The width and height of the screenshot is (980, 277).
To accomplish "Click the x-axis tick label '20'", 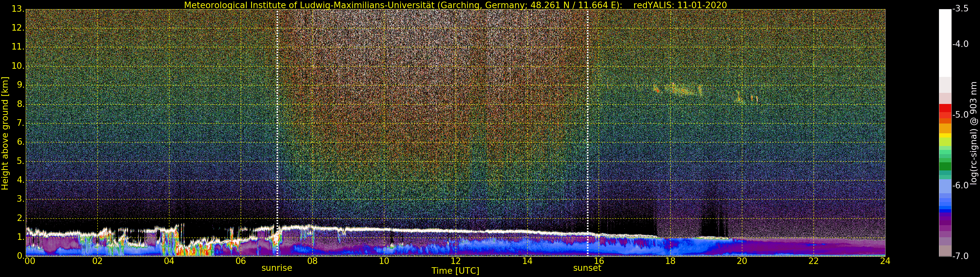I will (742, 261).
